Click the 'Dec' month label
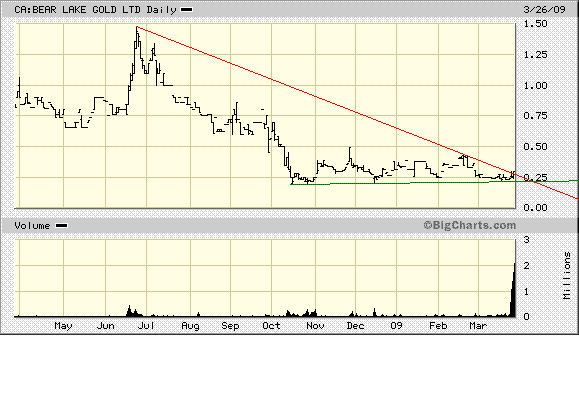This screenshot has width=579, height=405. tap(355, 326)
